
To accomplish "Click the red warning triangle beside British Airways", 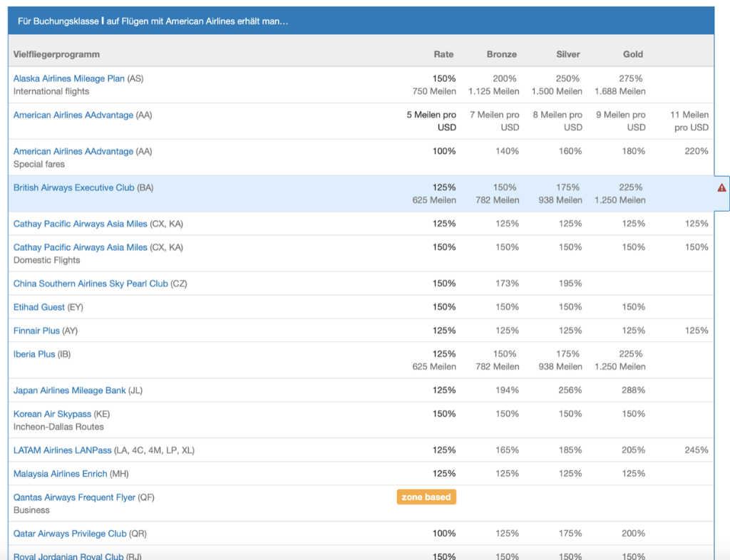I will pos(721,188).
